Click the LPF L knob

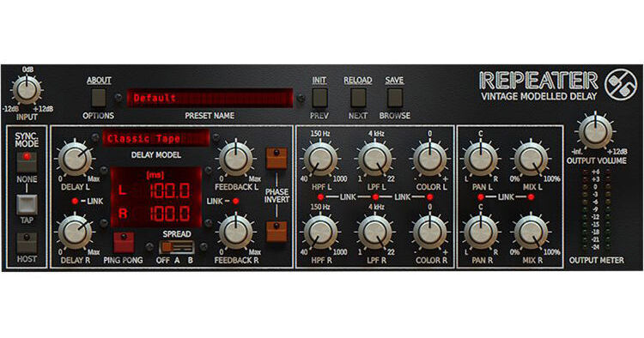(x=375, y=160)
